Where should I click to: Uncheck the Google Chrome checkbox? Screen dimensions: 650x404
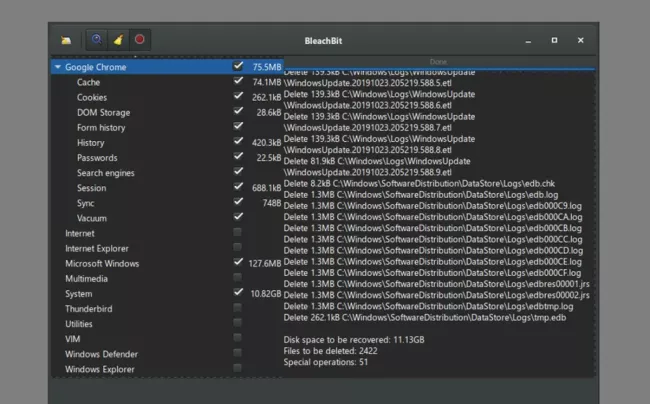click(x=238, y=65)
